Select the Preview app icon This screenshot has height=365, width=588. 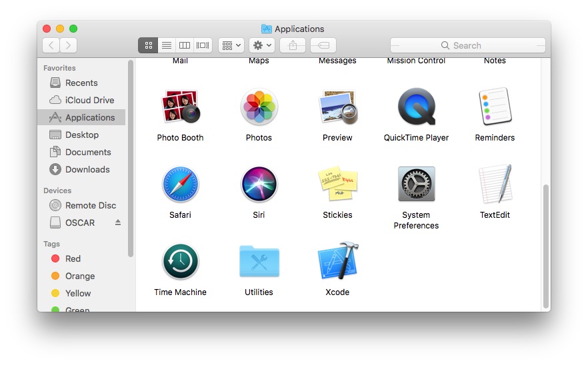(x=337, y=107)
